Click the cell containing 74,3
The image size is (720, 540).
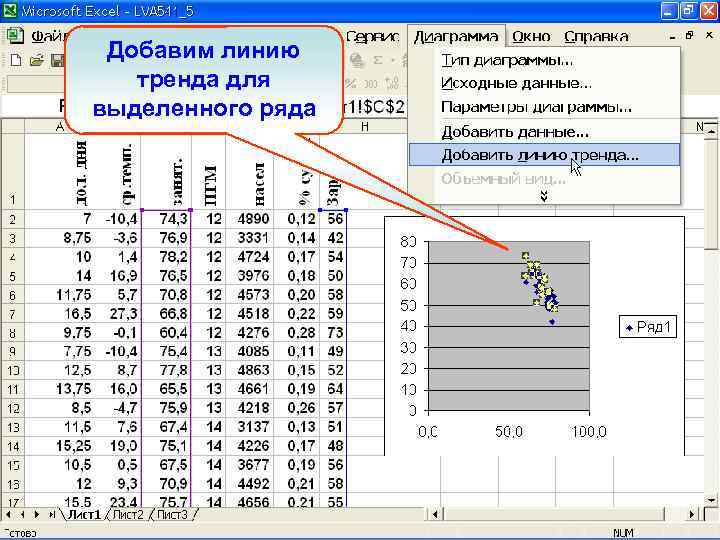coord(166,219)
